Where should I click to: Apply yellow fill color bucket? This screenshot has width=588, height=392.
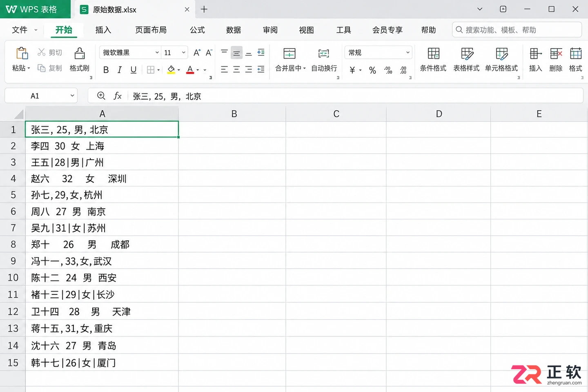(x=171, y=70)
